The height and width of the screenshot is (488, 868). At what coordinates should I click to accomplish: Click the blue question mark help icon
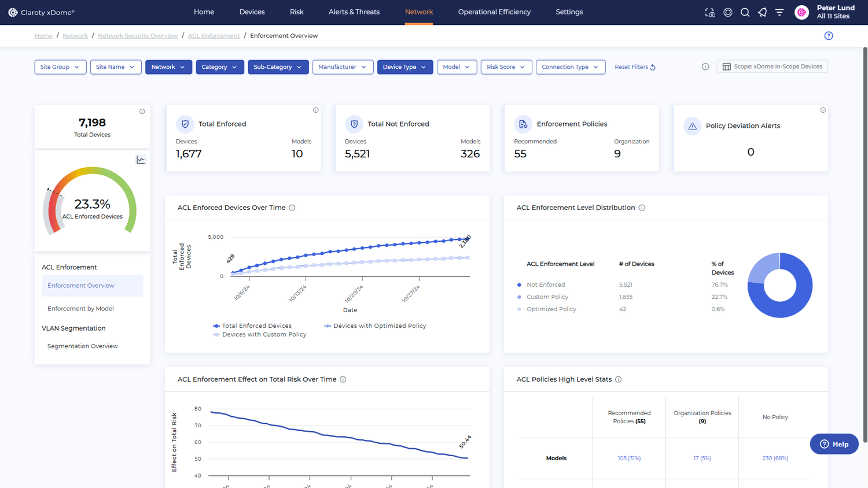(829, 36)
